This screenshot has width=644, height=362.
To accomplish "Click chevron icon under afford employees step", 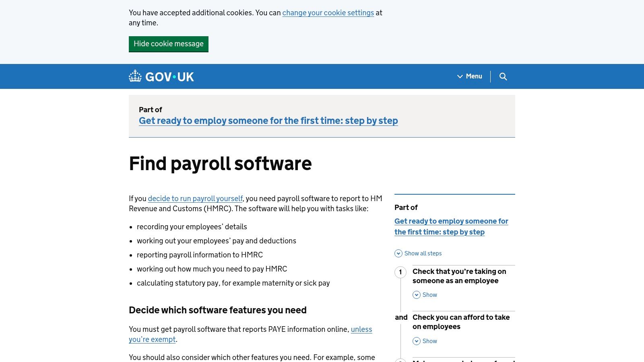I will [417, 341].
